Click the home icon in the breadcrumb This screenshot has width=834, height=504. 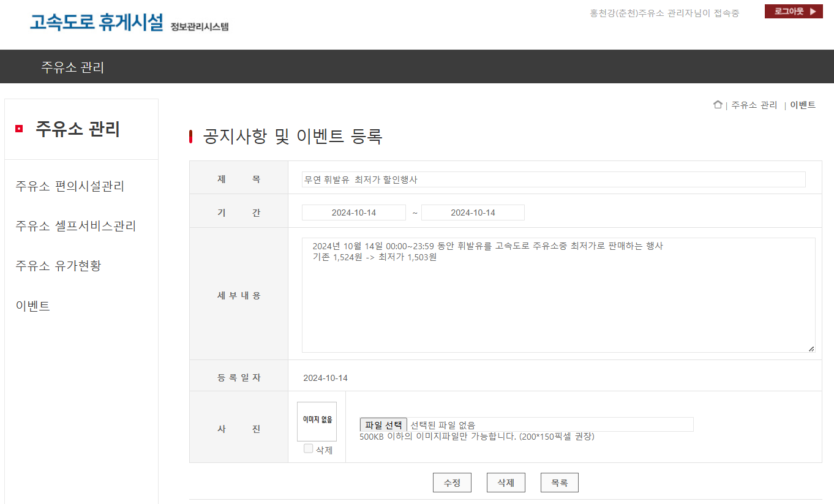click(718, 105)
